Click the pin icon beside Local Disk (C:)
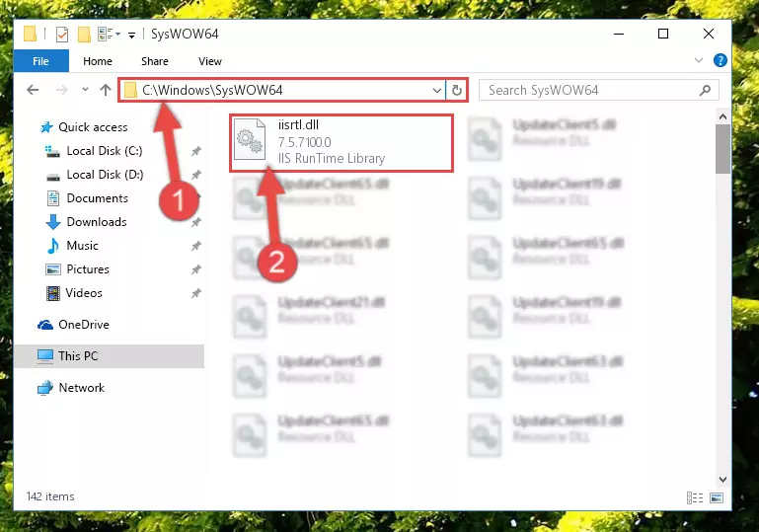 (x=196, y=152)
